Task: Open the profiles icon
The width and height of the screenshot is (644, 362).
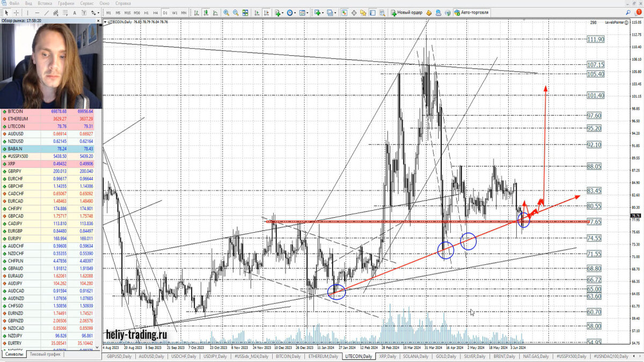Action: tap(330, 12)
